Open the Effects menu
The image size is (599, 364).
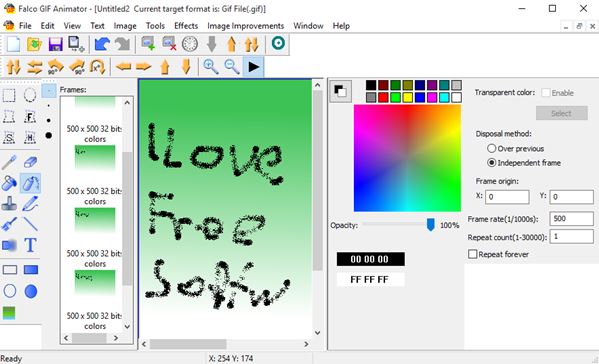186,26
